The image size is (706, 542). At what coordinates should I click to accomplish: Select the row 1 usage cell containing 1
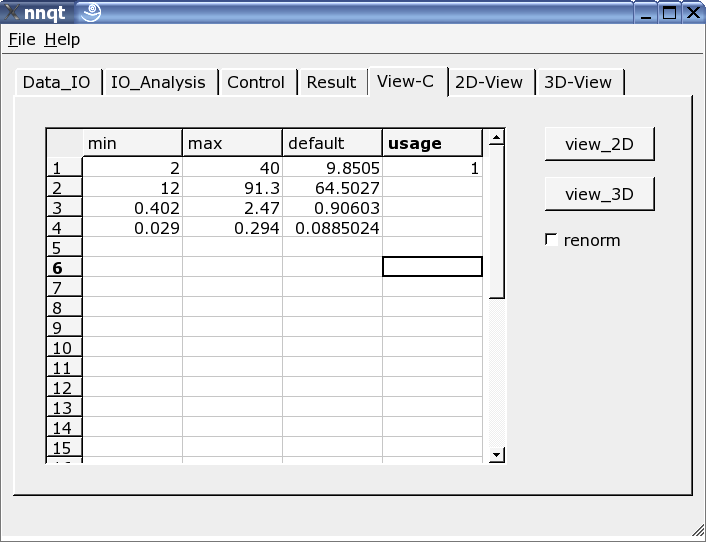432,169
